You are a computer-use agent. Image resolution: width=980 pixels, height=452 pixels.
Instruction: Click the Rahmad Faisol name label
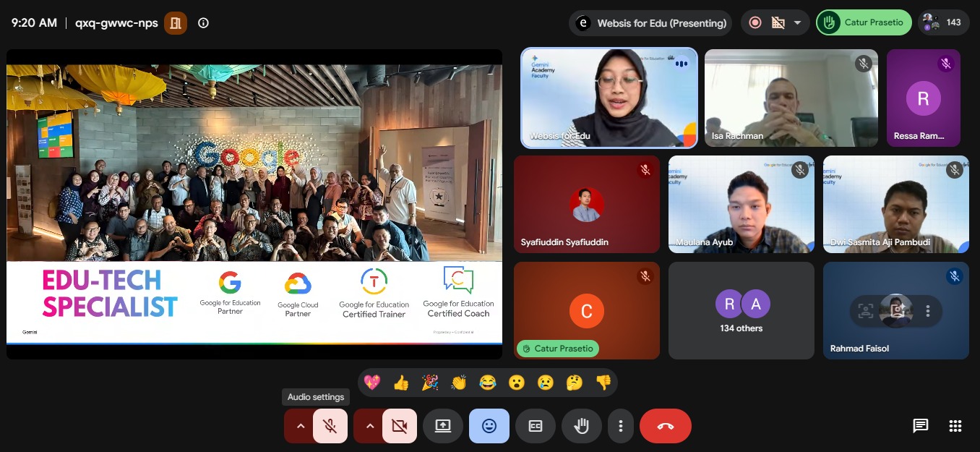pyautogui.click(x=859, y=349)
